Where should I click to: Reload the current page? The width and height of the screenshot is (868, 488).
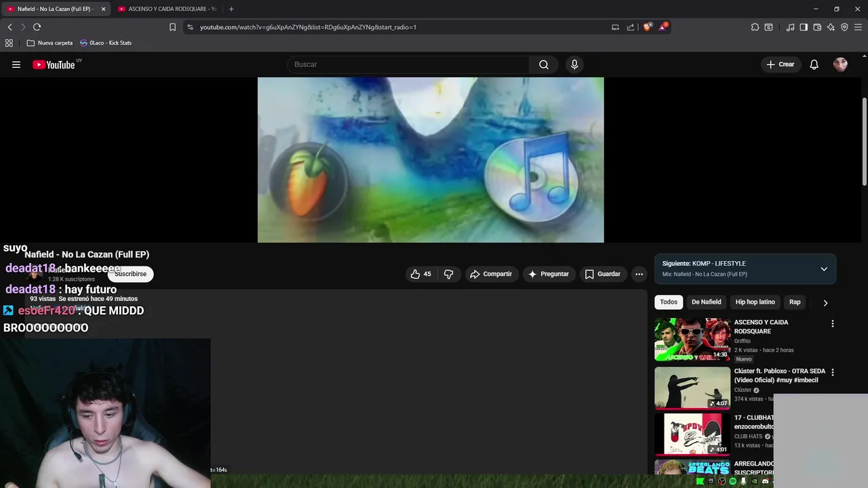[x=37, y=27]
